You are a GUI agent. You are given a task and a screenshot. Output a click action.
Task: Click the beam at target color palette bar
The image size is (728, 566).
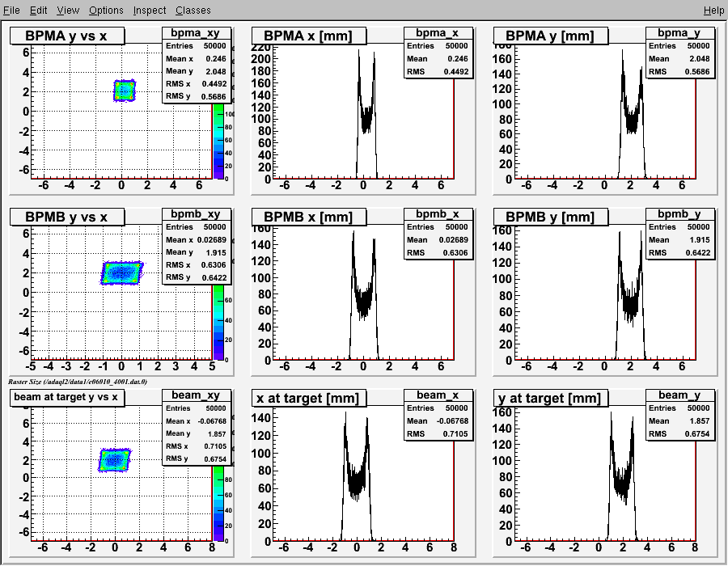click(x=218, y=504)
